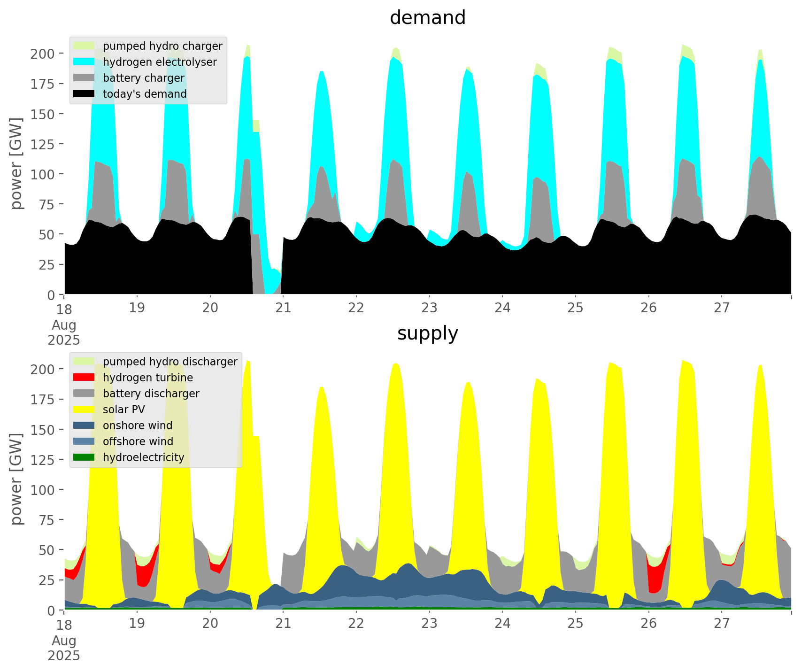The height and width of the screenshot is (672, 801).
Task: Click the onshore wind legend swatch
Action: 84,425
